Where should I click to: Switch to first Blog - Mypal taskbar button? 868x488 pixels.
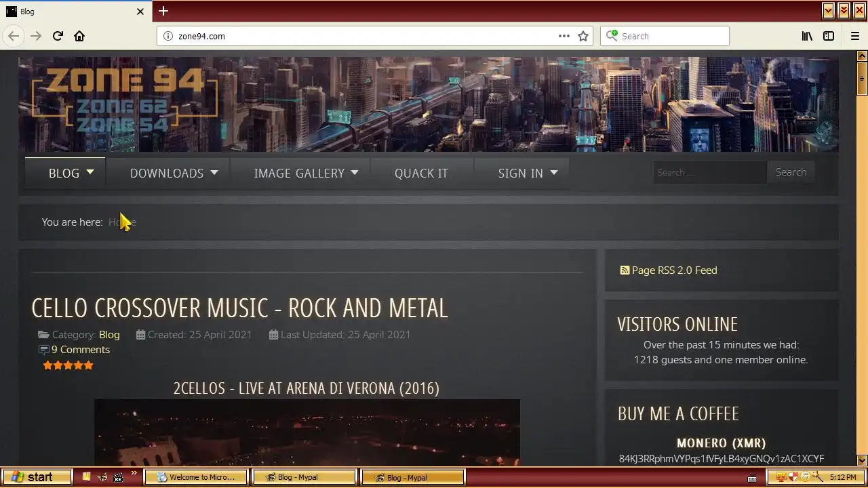[304, 477]
